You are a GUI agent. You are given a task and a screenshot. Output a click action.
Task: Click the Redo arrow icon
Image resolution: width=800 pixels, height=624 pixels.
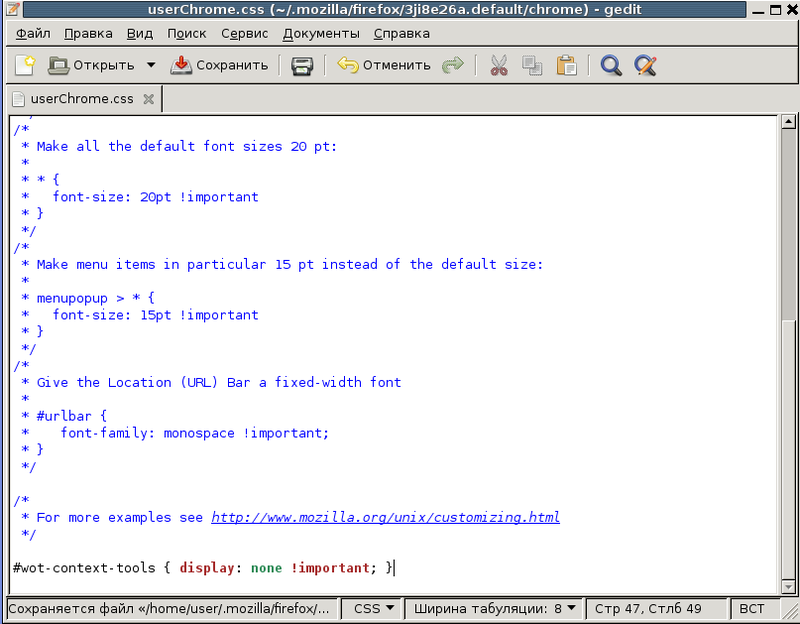(454, 66)
